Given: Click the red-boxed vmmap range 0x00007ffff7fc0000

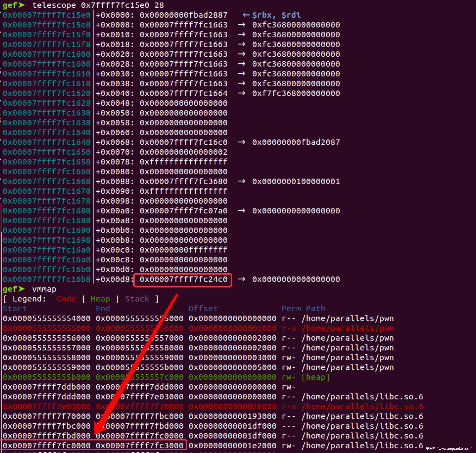Looking at the screenshot, I should [x=47, y=446].
